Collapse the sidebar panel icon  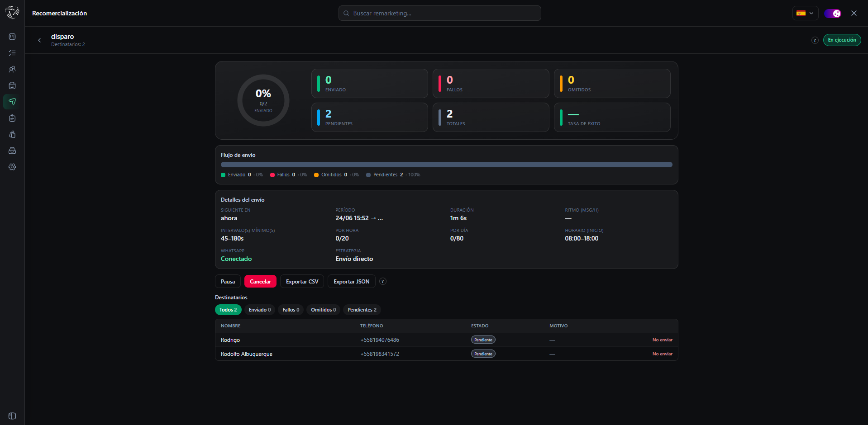click(x=12, y=416)
